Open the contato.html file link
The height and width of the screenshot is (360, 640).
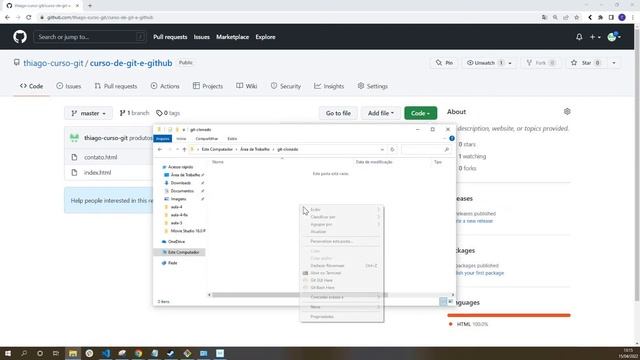click(100, 157)
